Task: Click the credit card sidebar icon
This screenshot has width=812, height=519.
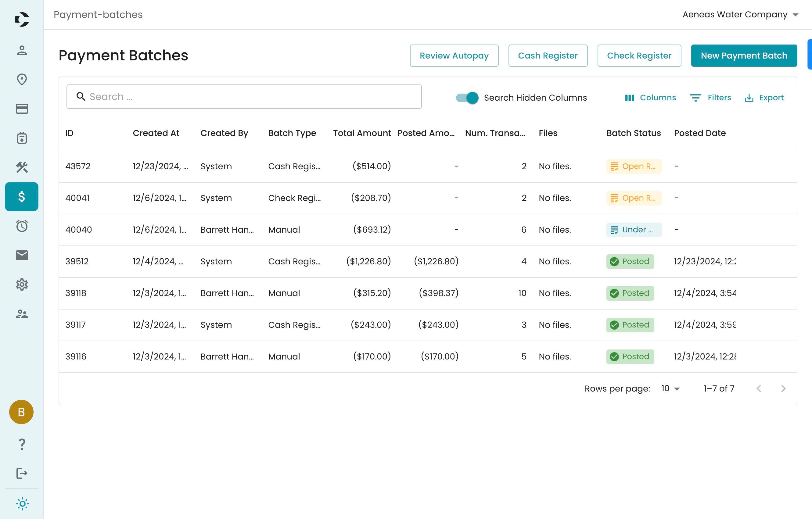Action: click(22, 109)
